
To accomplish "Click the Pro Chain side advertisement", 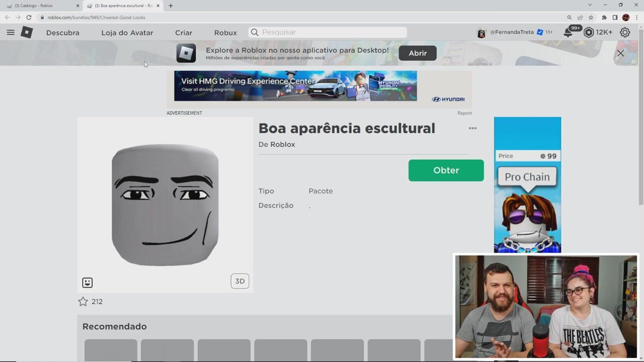I will (x=527, y=185).
